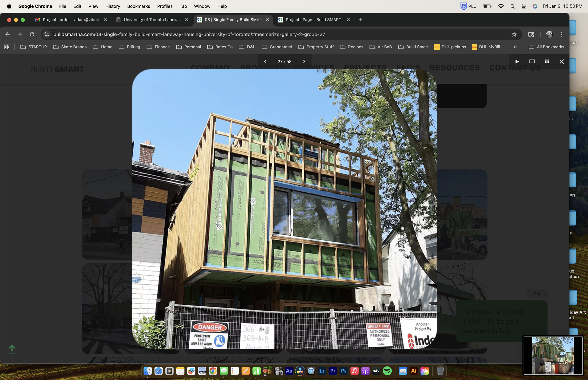Show the gallery thumbnail grid
This screenshot has height=380, width=588.
[547, 61]
